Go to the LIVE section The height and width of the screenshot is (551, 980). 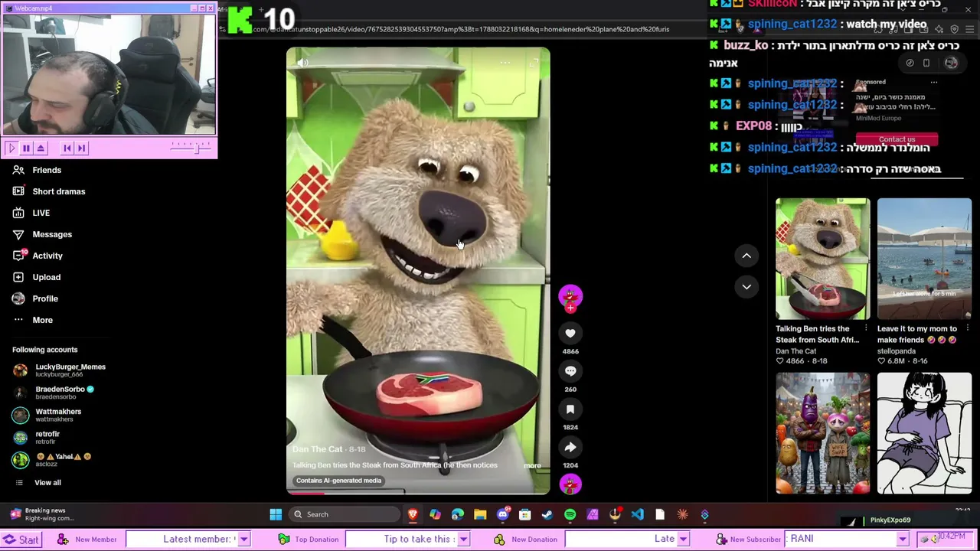41,213
